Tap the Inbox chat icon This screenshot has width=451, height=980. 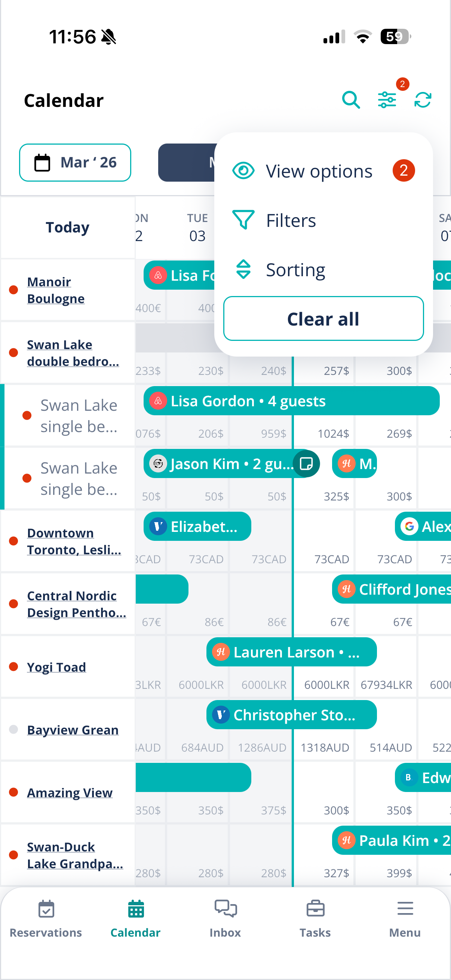225,909
